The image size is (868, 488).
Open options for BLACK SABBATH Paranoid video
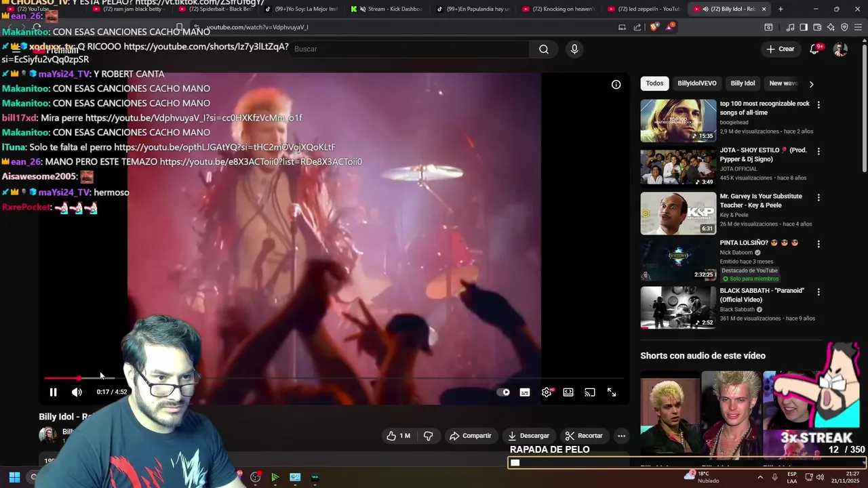click(x=818, y=291)
